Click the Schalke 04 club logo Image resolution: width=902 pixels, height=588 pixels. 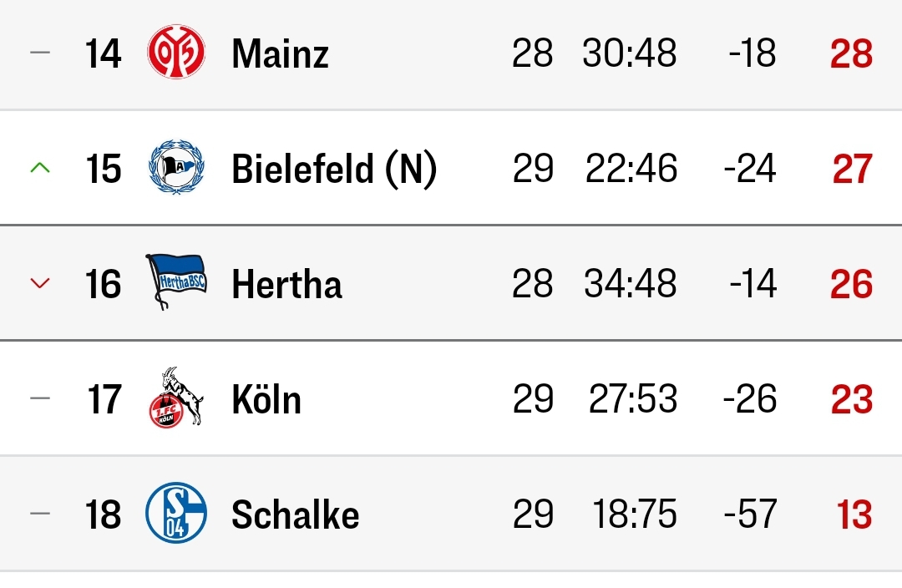[x=176, y=513]
